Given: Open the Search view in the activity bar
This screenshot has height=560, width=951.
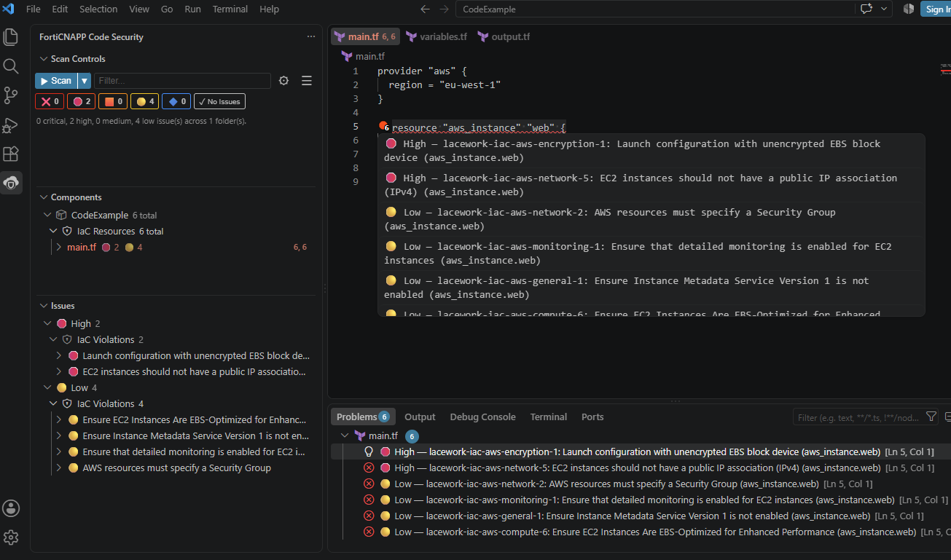Looking at the screenshot, I should pos(11,66).
